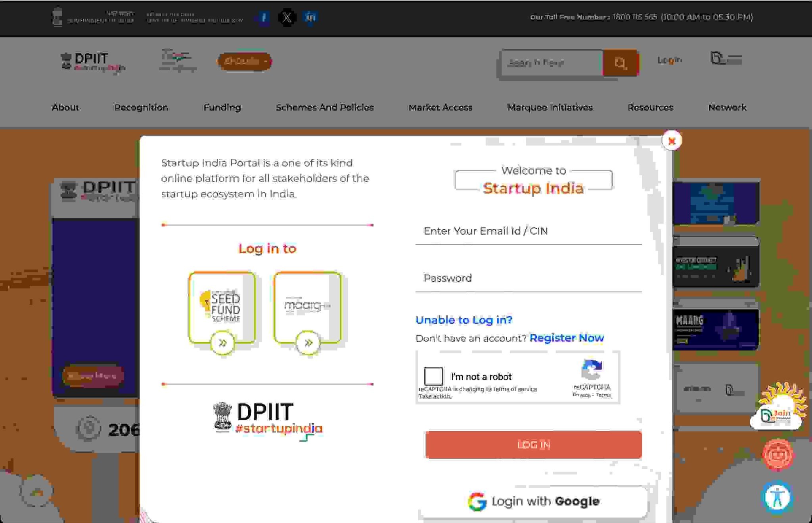This screenshot has width=812, height=523.
Task: Open the Funding menu item
Action: pyautogui.click(x=222, y=107)
